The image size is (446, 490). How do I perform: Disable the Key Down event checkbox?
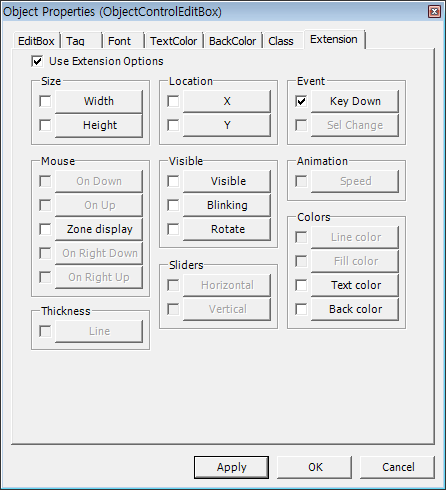click(x=301, y=101)
